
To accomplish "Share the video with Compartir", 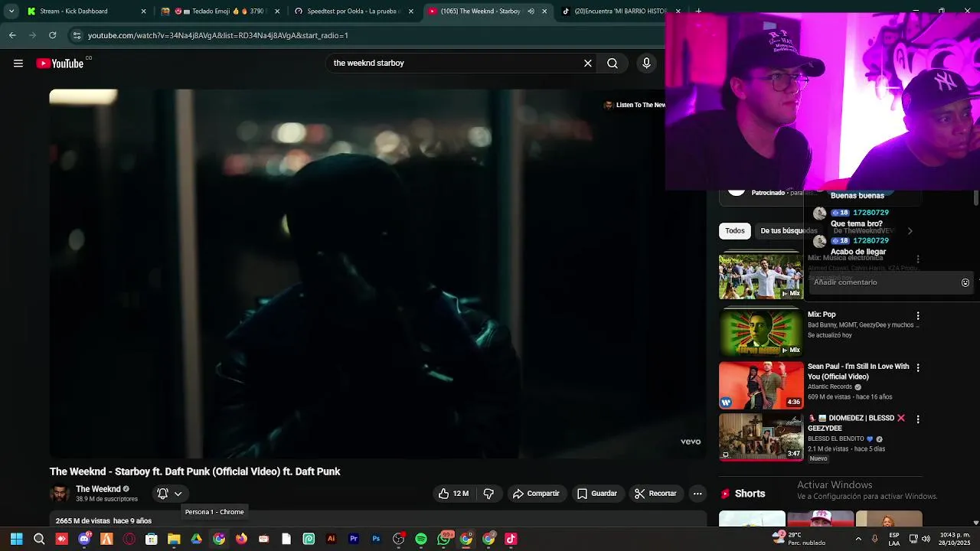I will (x=537, y=494).
